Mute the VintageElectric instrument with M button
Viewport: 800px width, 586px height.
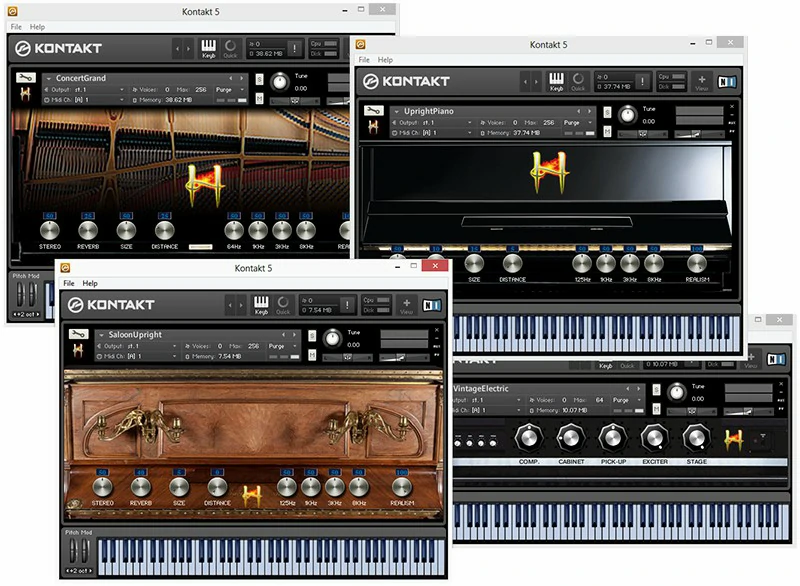[x=657, y=409]
